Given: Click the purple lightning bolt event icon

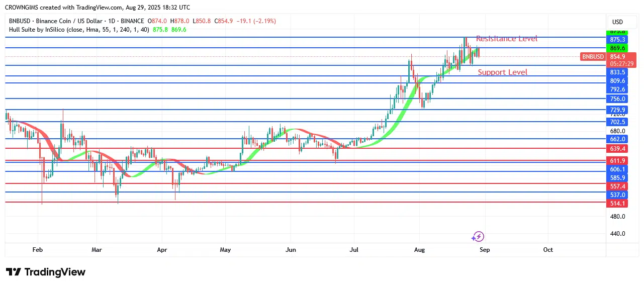Looking at the screenshot, I should click(478, 236).
